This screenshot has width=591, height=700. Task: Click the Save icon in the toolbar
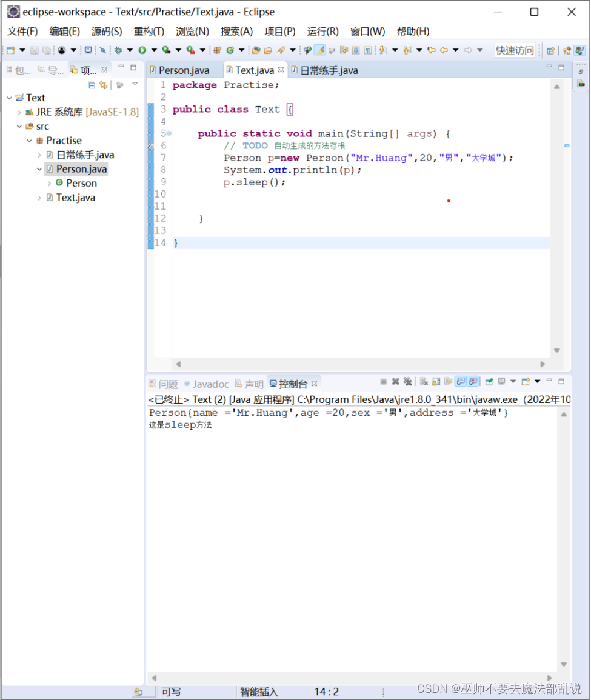click(33, 50)
